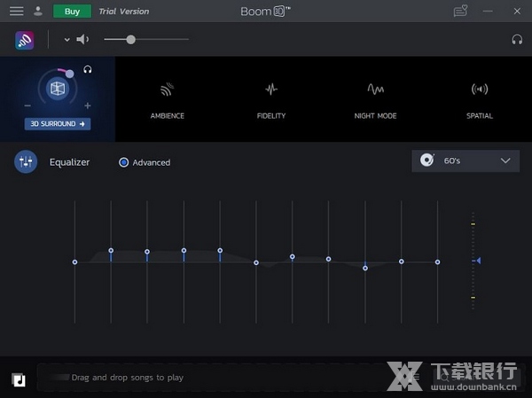Click the Boom app logo icon
This screenshot has width=532, height=398.
[x=25, y=40]
